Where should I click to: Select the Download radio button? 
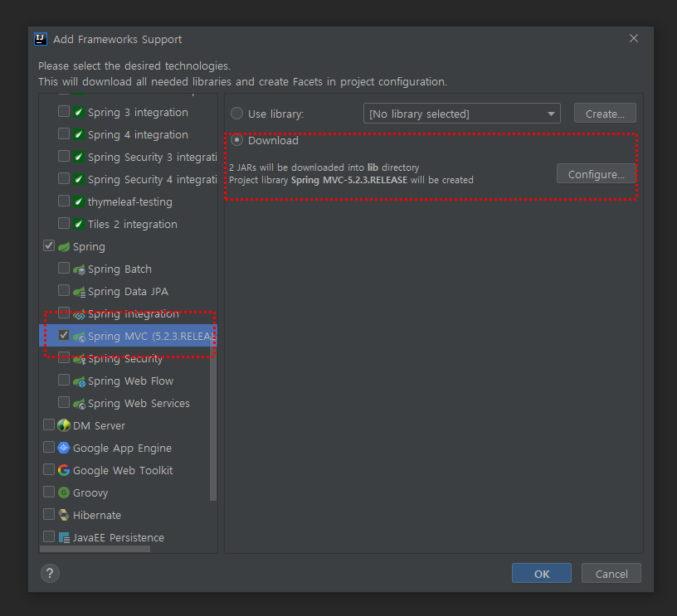(x=236, y=140)
